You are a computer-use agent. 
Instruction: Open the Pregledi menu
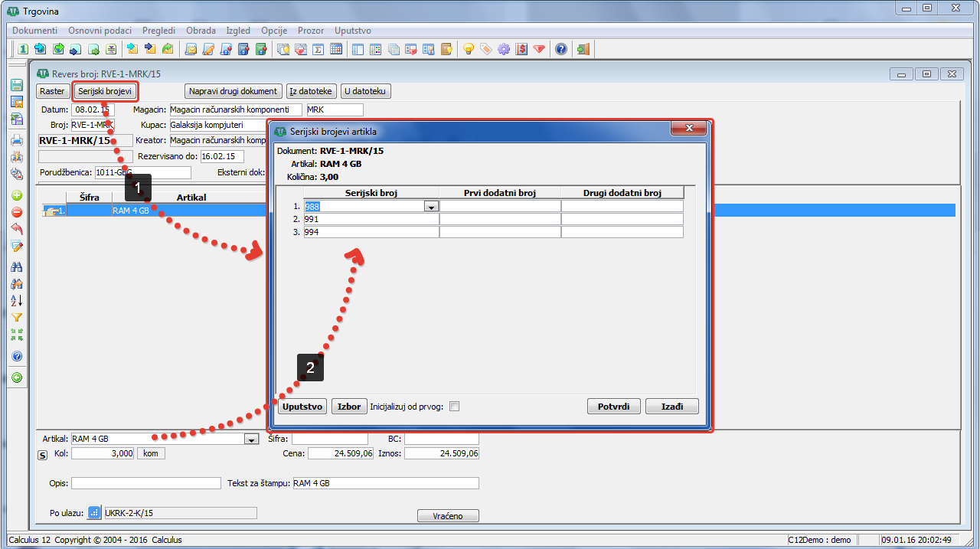158,31
